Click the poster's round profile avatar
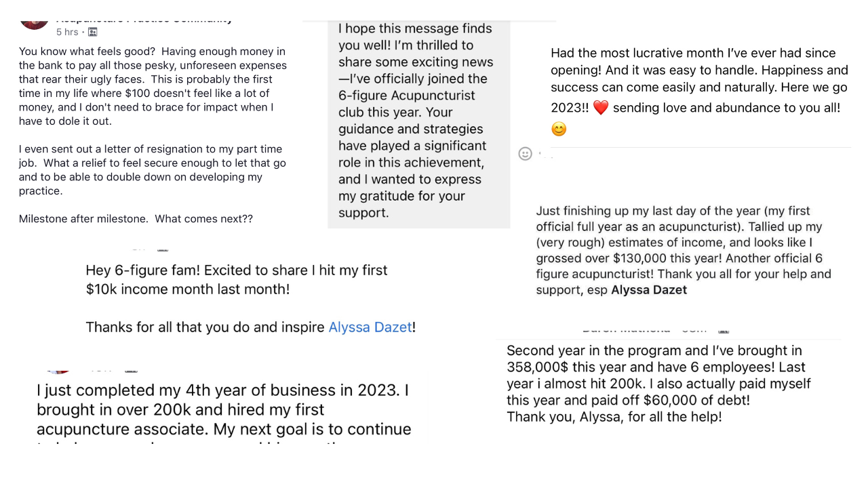 point(34,24)
